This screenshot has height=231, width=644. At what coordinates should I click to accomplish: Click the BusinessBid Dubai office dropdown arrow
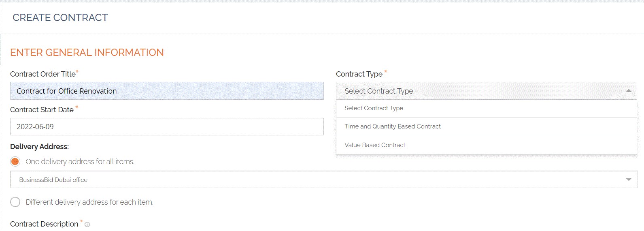pos(628,179)
